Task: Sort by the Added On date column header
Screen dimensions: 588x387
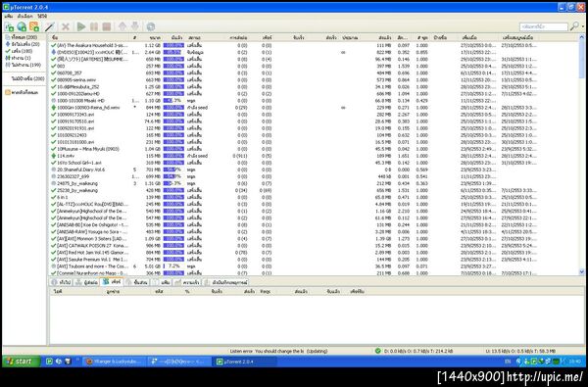Action: 478,37
